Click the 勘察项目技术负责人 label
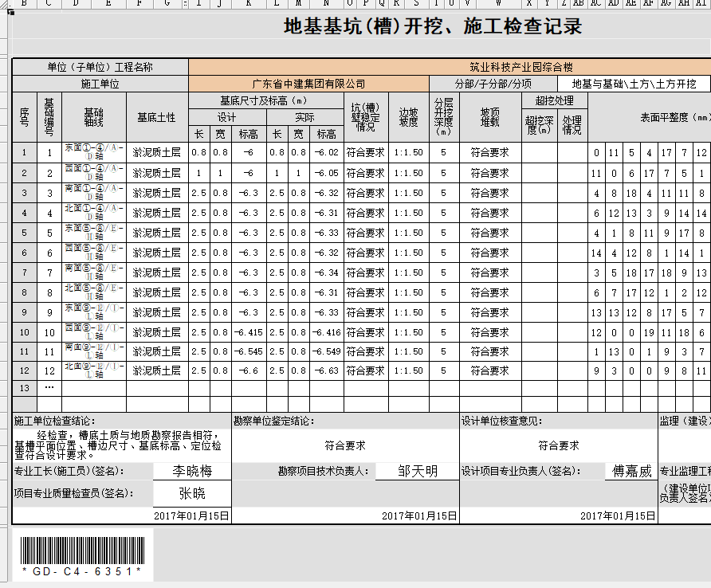Viewport: 711px width, 588px height. pyautogui.click(x=324, y=471)
